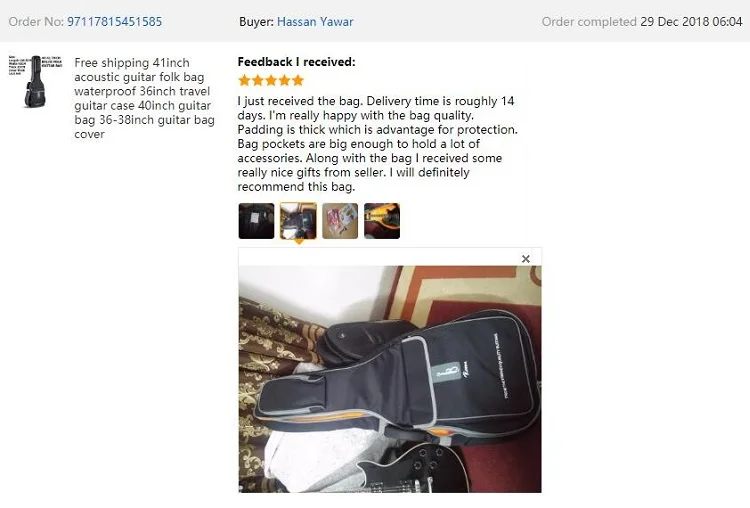This screenshot has width=750, height=508.
Task: Click the guitar bag product thumbnail
Action: (x=35, y=81)
